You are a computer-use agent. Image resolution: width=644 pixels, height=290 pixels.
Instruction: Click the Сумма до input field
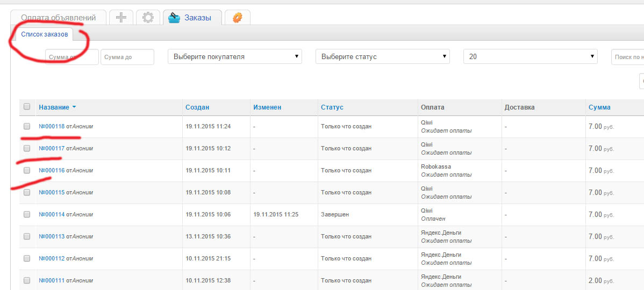click(127, 57)
